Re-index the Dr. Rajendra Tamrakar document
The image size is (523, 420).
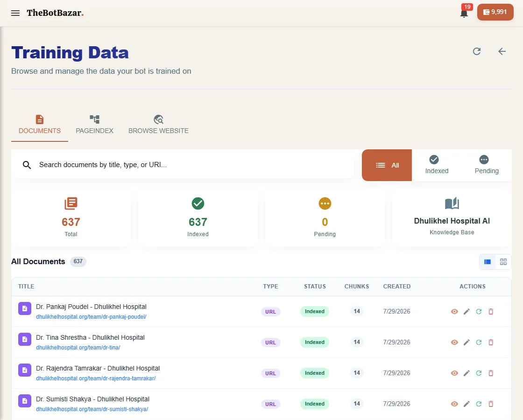click(479, 373)
